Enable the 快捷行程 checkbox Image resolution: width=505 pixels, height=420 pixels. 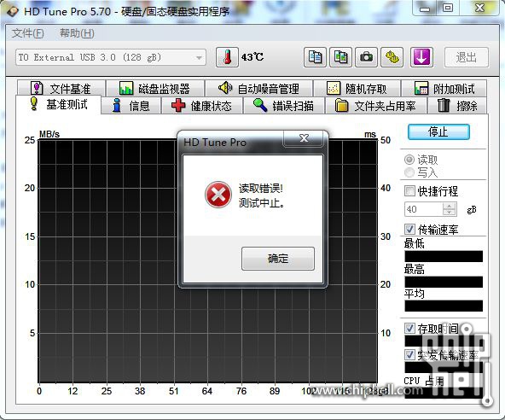(409, 191)
